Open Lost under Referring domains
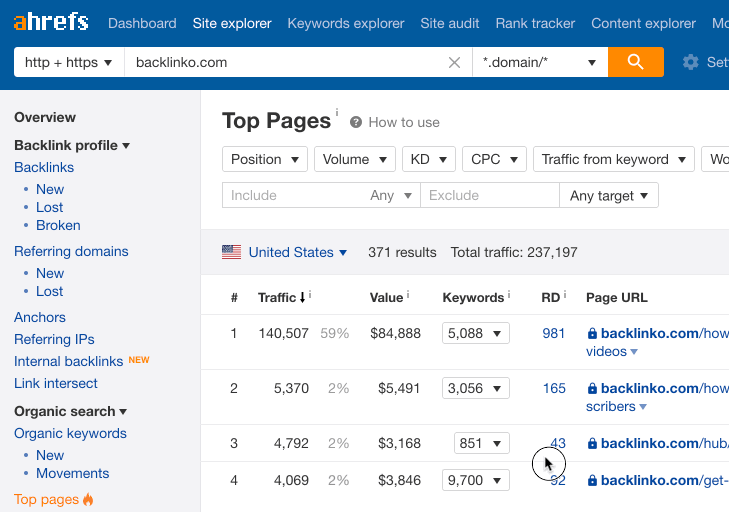Image resolution: width=729 pixels, height=512 pixels. 49,291
